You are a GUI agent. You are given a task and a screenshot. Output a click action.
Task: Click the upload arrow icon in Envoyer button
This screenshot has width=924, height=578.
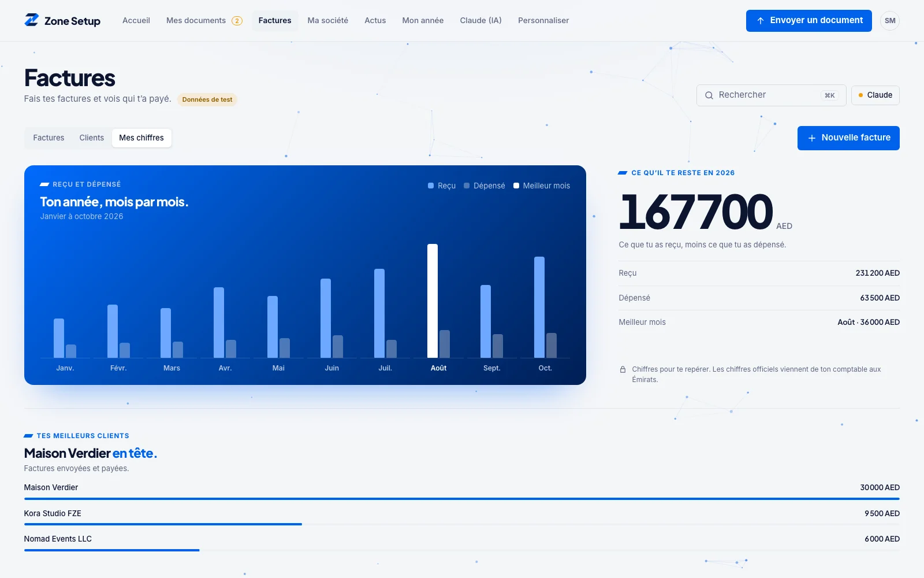point(761,21)
